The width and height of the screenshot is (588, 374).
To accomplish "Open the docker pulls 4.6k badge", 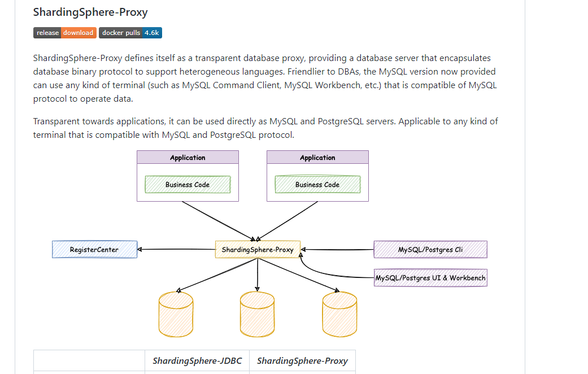I will 130,33.
